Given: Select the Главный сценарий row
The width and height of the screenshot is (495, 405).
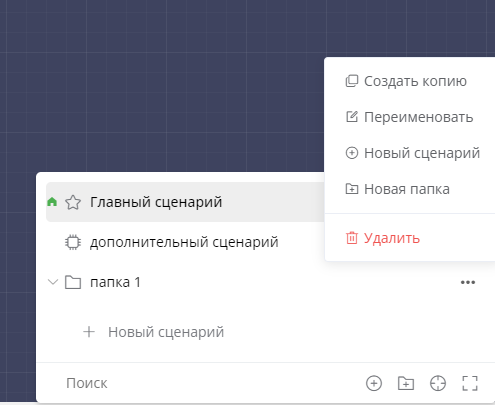Looking at the screenshot, I should point(185,202).
